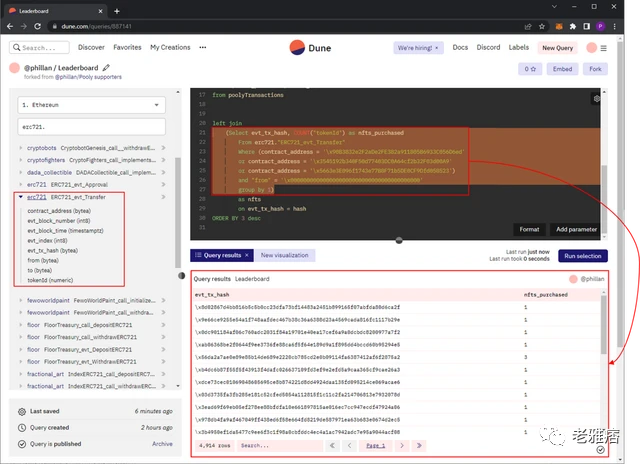Viewport: 640px width, 464px height.
Task: Open the hamburger menu at top right
Action: coord(603,48)
